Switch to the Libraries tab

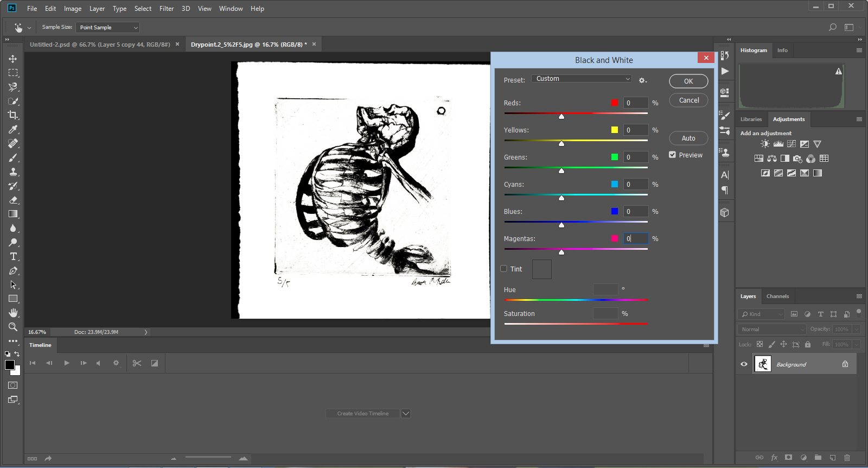pos(751,119)
